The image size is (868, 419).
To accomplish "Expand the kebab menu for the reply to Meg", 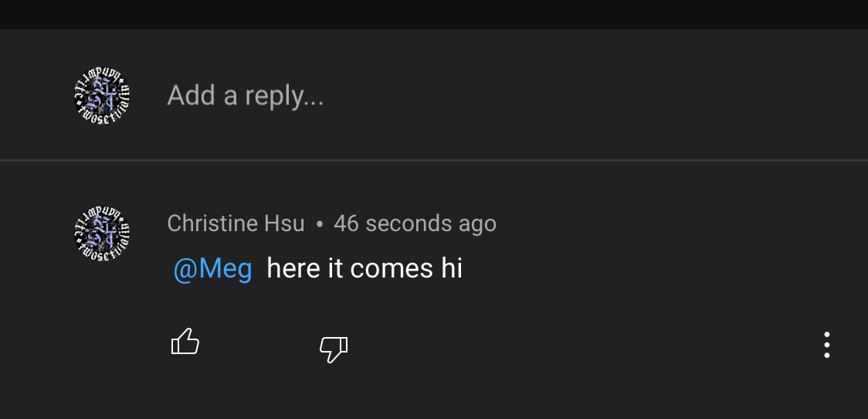I will (x=826, y=346).
